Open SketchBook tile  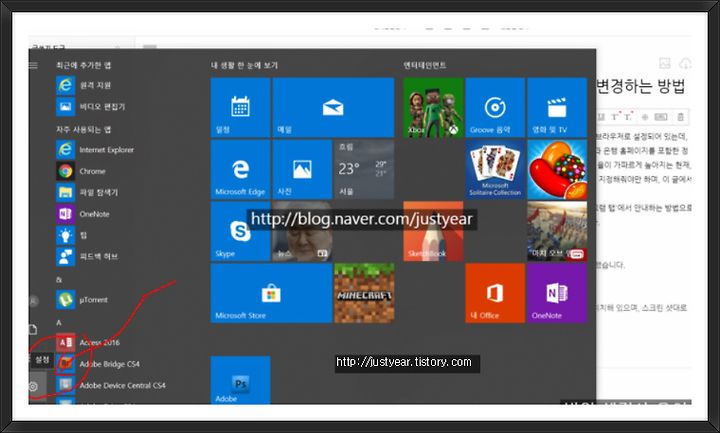tap(433, 231)
